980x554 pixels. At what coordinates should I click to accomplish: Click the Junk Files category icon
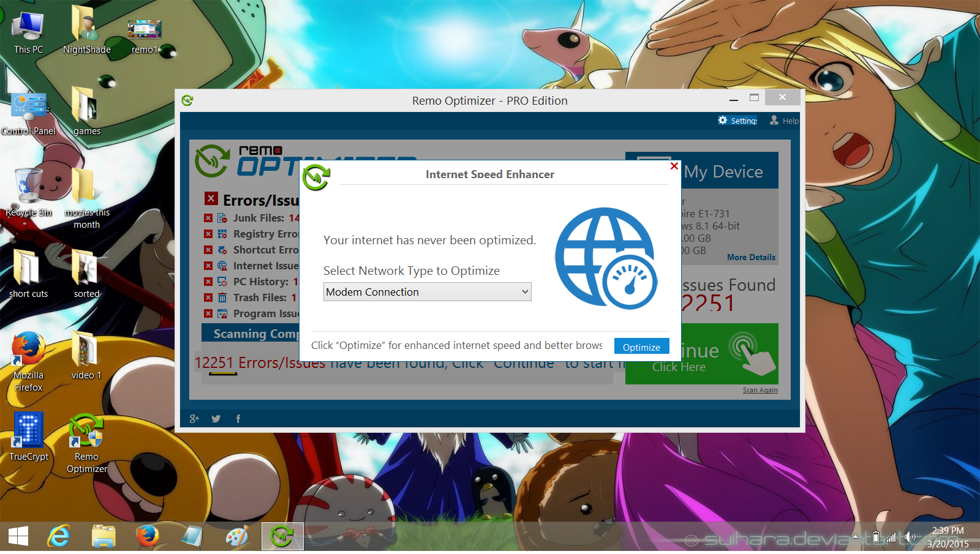point(222,218)
